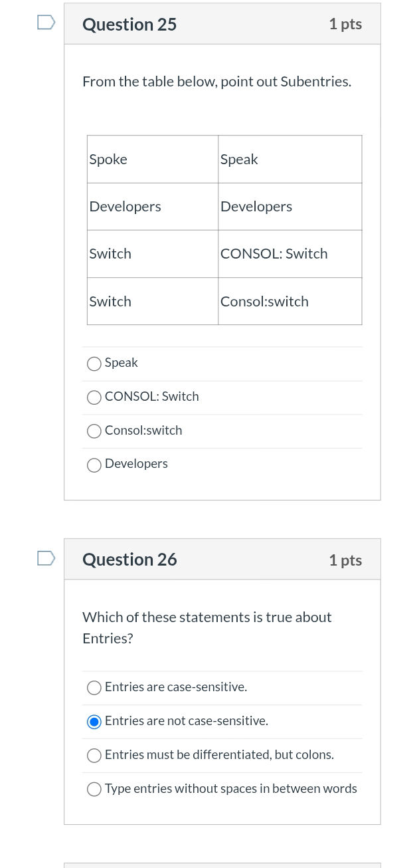Choose the 'Consol:switch' answer option
Viewport: 419px width, 868px height.
tap(94, 431)
